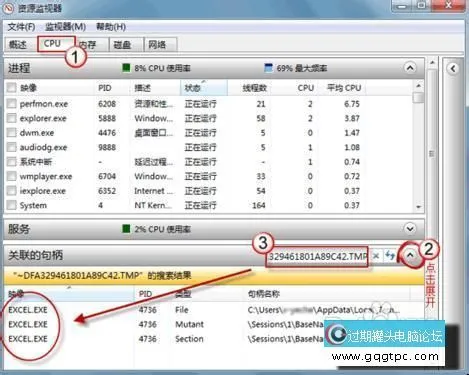Expand the 服务 section

point(410,229)
